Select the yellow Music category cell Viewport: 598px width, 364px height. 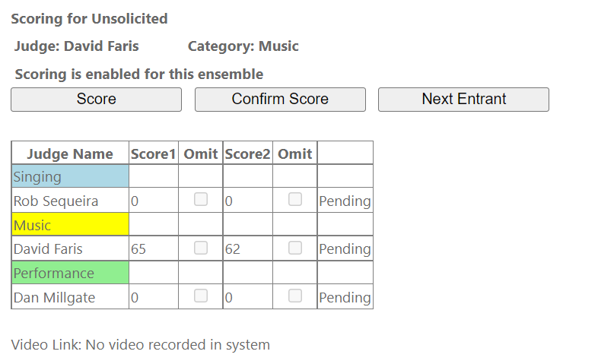70,225
